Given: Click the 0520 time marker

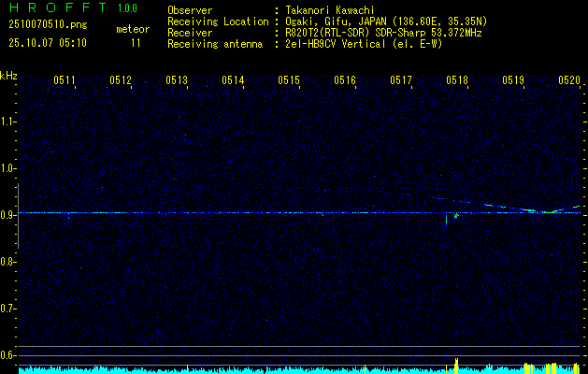Looking at the screenshot, I should 569,80.
